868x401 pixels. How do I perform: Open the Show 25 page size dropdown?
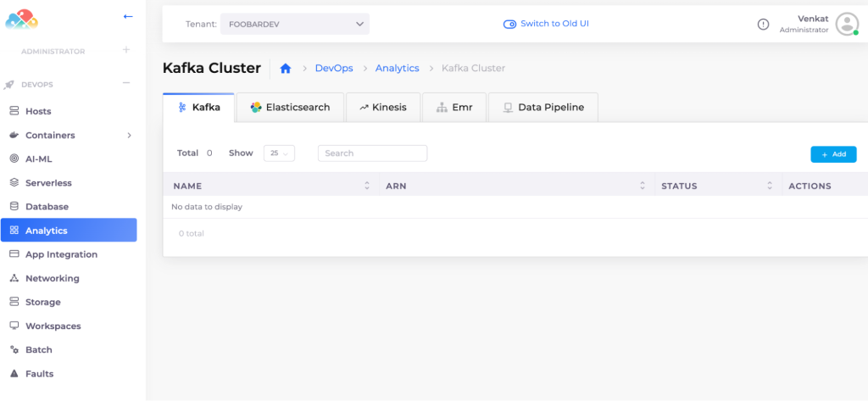(279, 153)
